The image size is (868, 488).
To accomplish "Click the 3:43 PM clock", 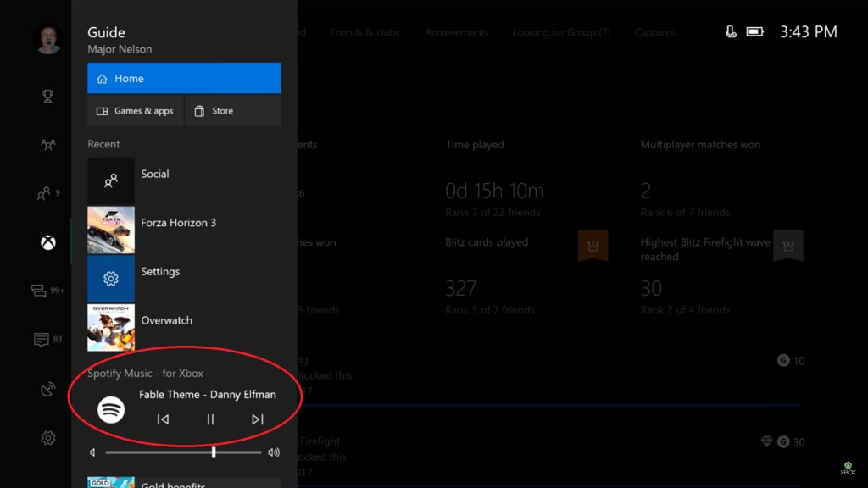I will 808,32.
